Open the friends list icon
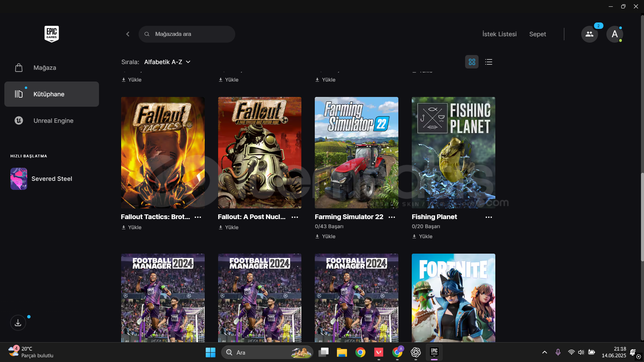Screen dimensions: 644x362 click(x=590, y=34)
